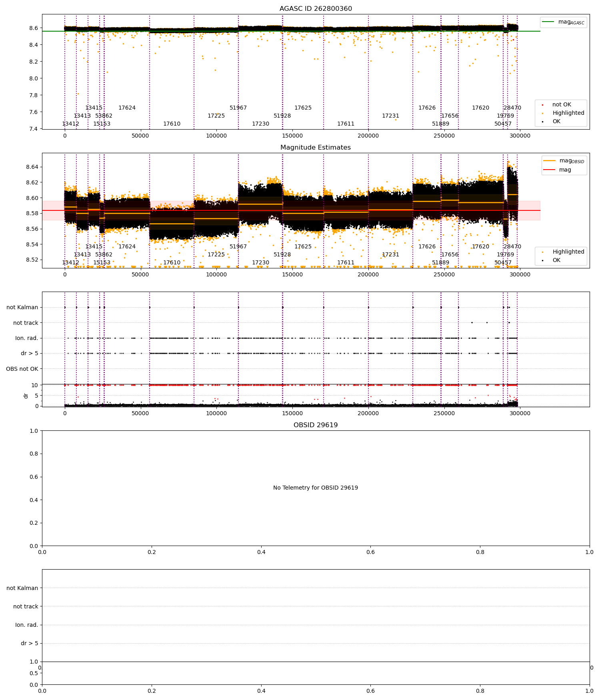Click OBSID label 15153 in the AGASC plot
This screenshot has width=600, height=700.
(102, 124)
